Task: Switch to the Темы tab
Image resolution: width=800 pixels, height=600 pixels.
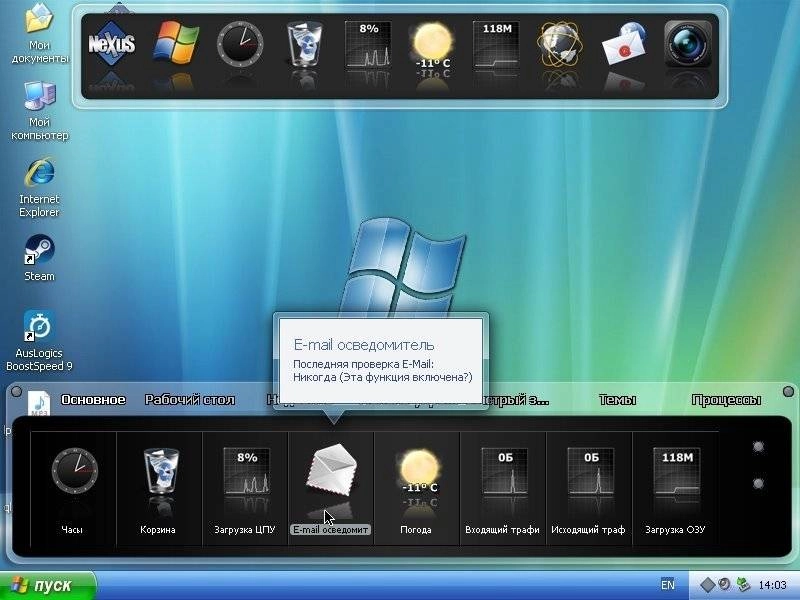Action: click(617, 399)
